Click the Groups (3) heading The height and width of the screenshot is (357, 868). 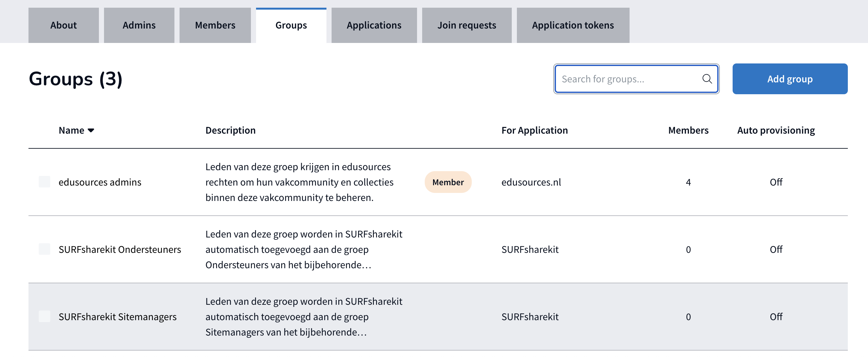pos(76,79)
